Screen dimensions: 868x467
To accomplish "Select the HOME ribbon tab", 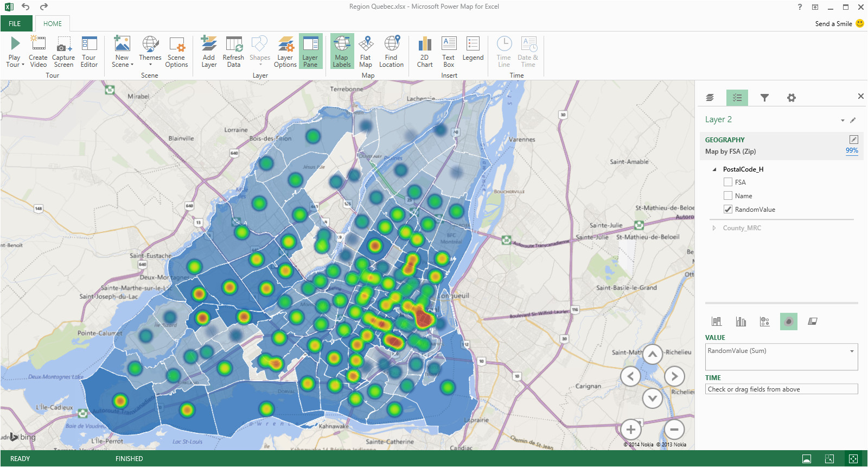I will pos(53,24).
